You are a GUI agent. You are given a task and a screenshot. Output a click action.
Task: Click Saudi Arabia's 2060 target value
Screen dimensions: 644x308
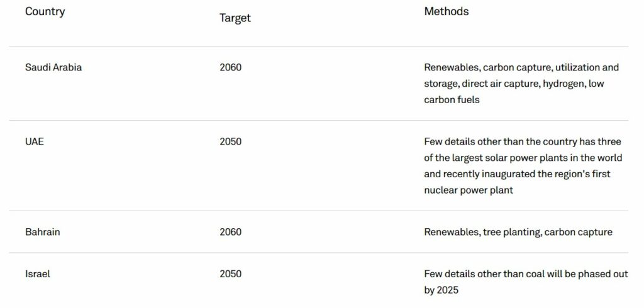point(230,67)
